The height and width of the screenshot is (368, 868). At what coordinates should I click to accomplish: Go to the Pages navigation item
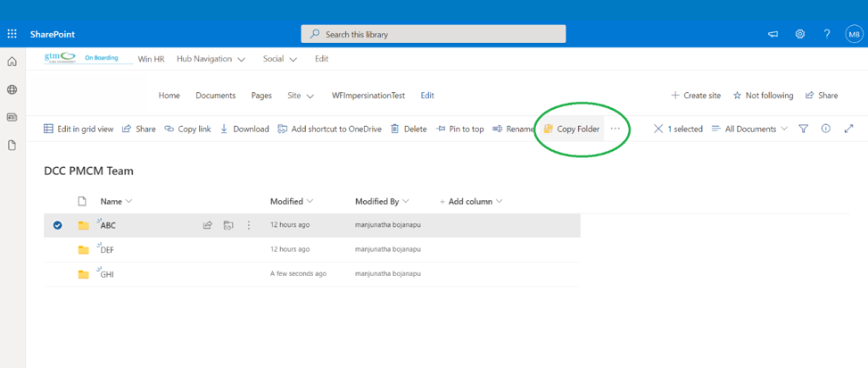[261, 96]
